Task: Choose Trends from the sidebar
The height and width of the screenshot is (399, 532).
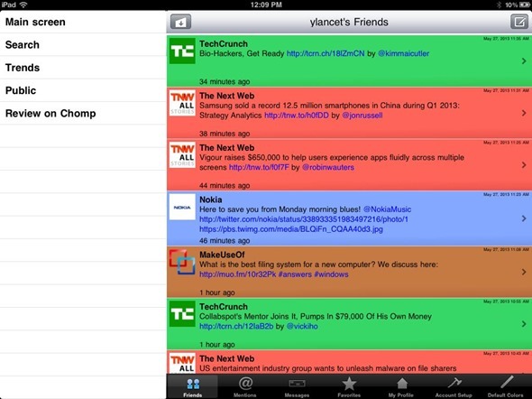Action: tap(83, 68)
